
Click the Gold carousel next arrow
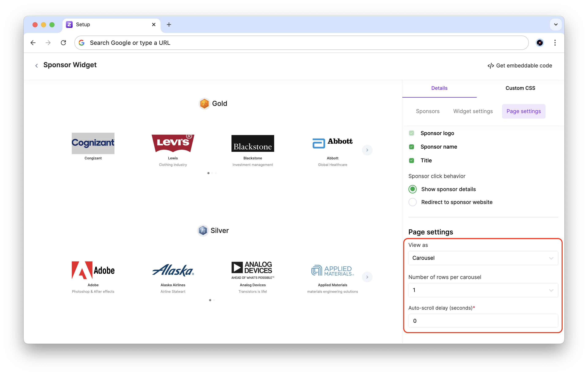(367, 150)
